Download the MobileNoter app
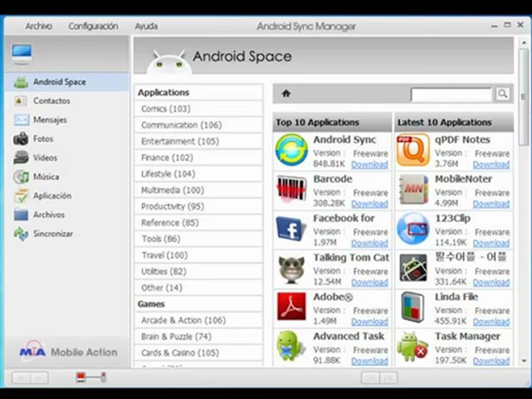The height and width of the screenshot is (399, 532). coord(492,204)
